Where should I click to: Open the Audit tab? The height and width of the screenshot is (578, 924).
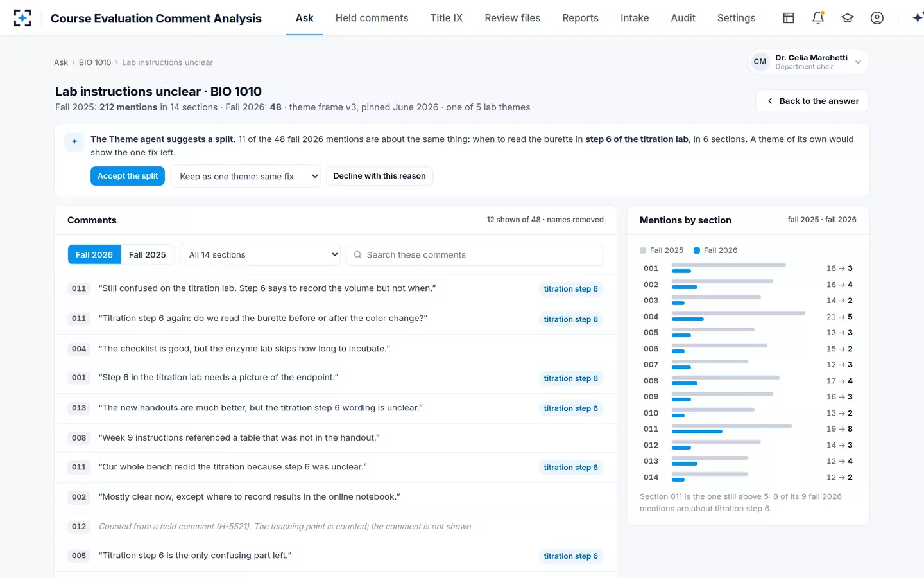(683, 18)
